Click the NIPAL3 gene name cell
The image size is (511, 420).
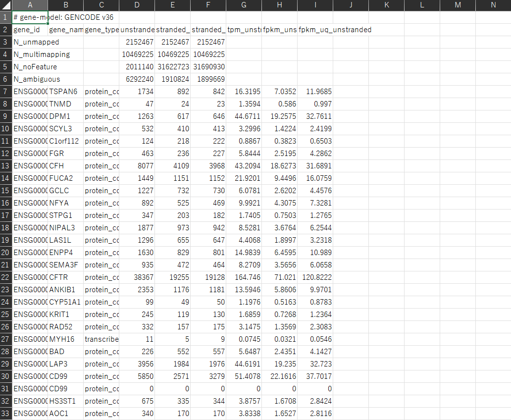[x=65, y=228]
